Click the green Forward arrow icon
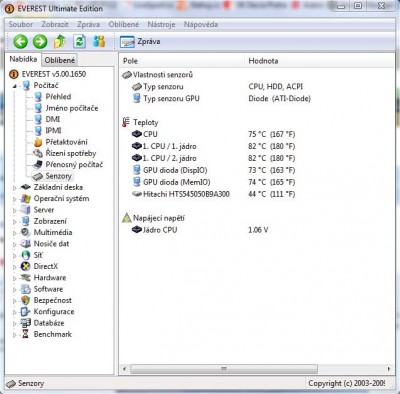Image resolution: width=400 pixels, height=394 pixels. click(40, 42)
